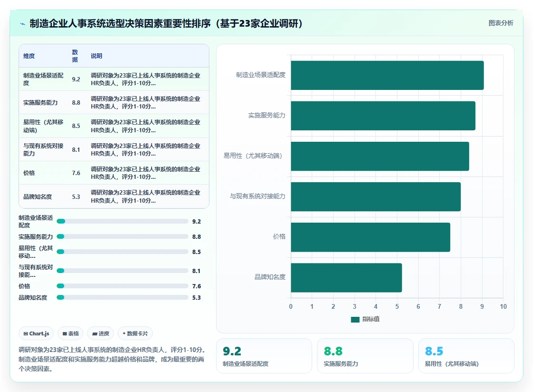533x392 pixels.
Task: Click x-axis tick label 10
Action: tap(503, 306)
